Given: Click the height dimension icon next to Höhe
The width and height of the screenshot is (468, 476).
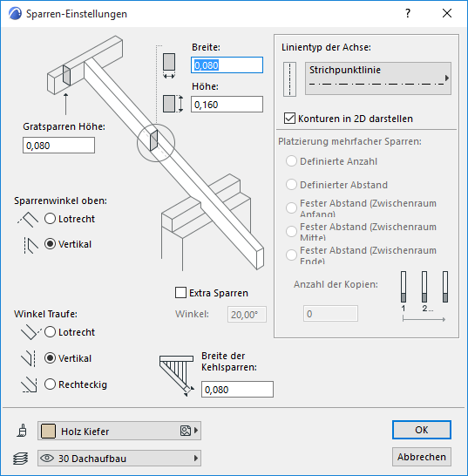Looking at the screenshot, I should 173,104.
